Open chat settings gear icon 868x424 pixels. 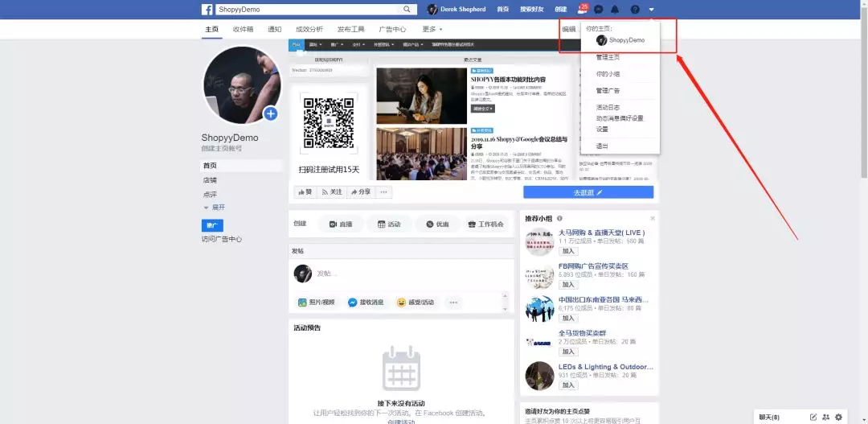pyautogui.click(x=838, y=417)
